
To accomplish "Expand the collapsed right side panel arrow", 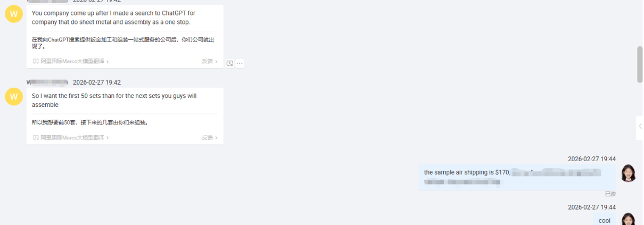I will point(640,127).
